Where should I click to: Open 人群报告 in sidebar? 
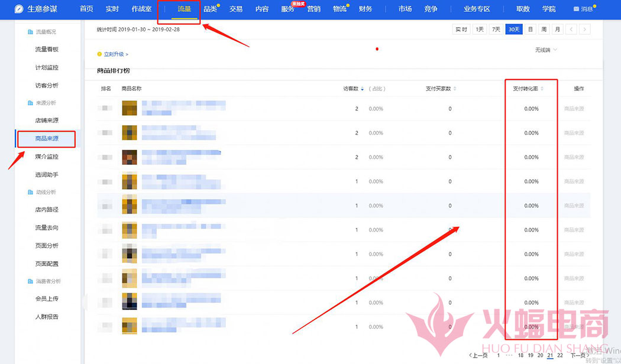pyautogui.click(x=47, y=317)
